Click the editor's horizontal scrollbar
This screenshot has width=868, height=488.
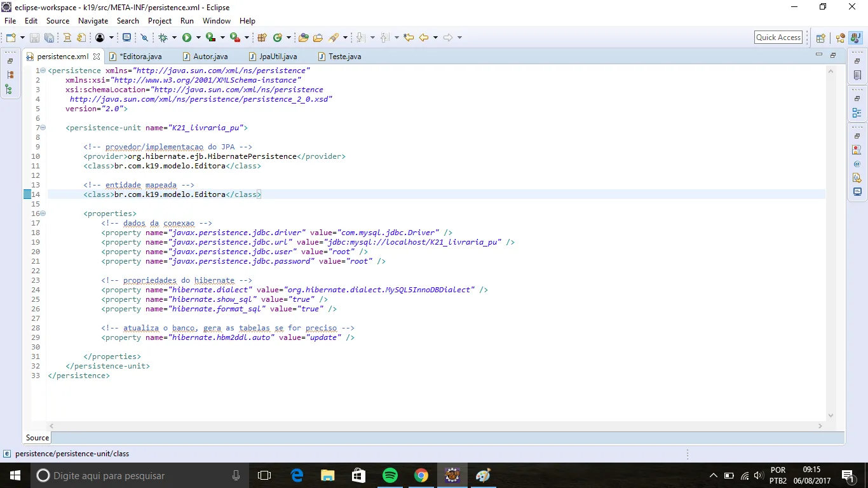[x=435, y=426]
